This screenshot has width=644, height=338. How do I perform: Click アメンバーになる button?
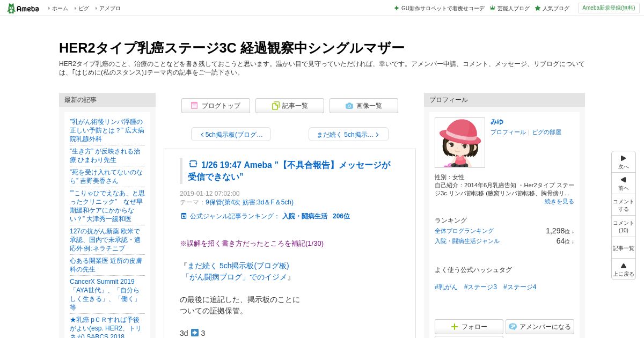click(x=540, y=327)
